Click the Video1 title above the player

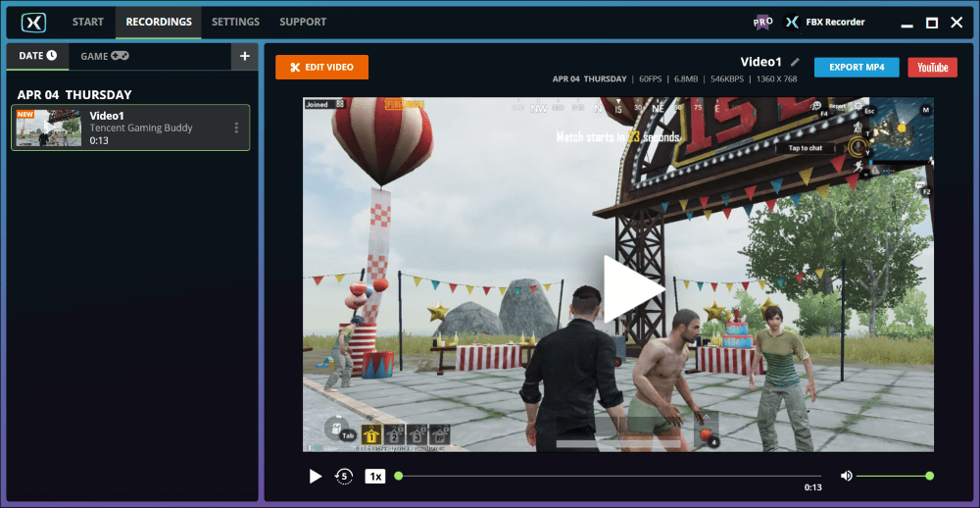click(761, 62)
